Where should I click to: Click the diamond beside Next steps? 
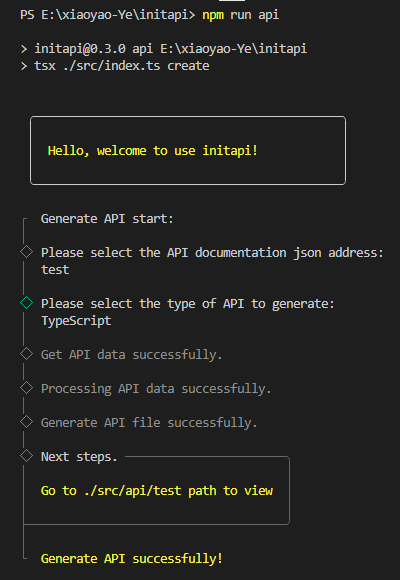point(27,456)
